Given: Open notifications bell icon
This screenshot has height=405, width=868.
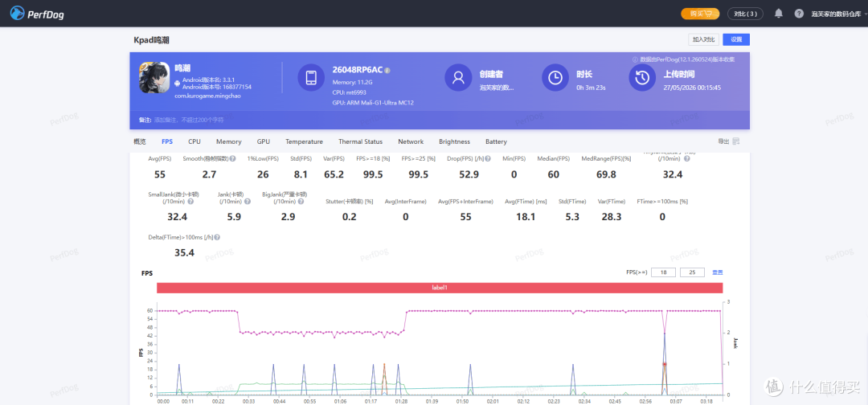Looking at the screenshot, I should pyautogui.click(x=778, y=14).
